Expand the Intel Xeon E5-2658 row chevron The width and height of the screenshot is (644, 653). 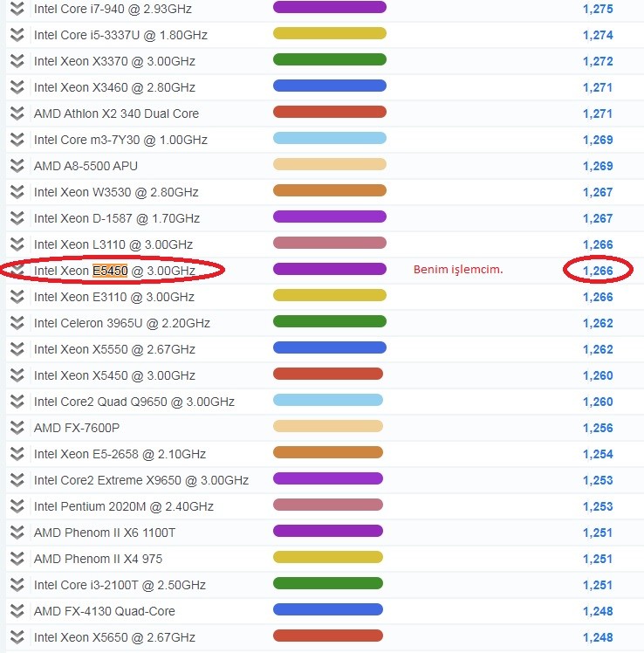(x=17, y=454)
